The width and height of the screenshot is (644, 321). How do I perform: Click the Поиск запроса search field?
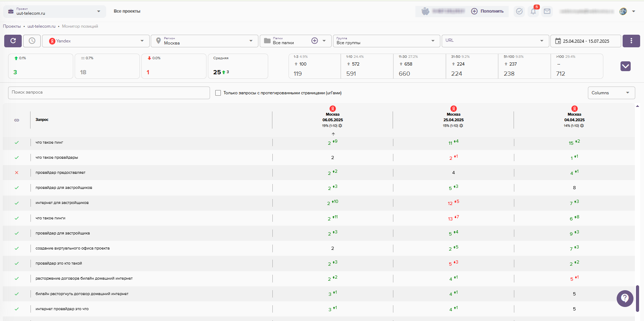pos(109,93)
